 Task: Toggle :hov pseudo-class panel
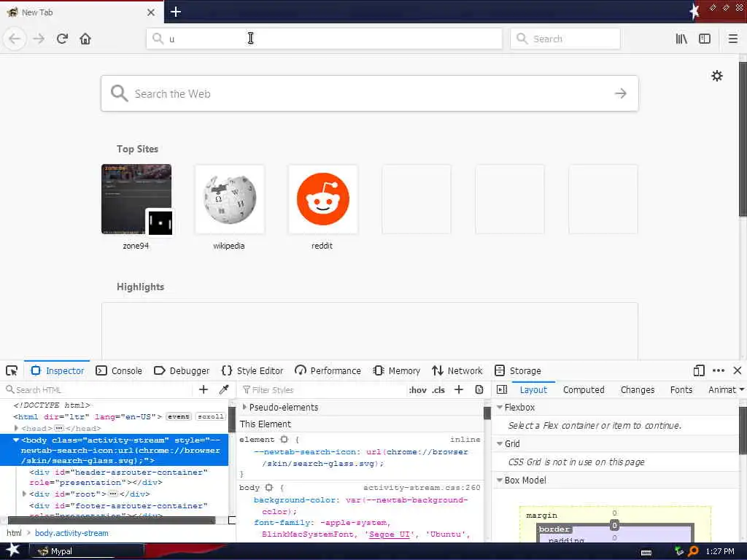click(418, 390)
